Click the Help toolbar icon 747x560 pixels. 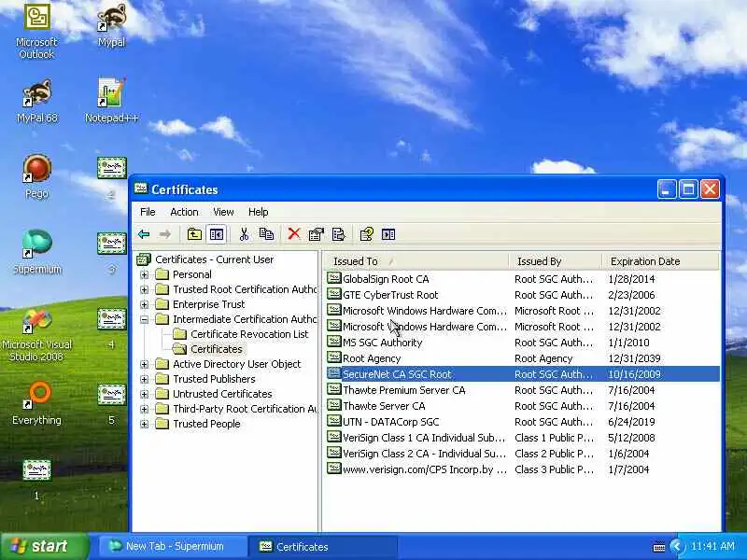tap(366, 234)
